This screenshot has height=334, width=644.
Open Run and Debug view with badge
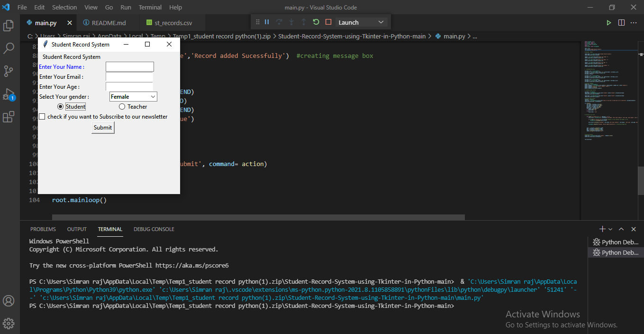pos(9,94)
